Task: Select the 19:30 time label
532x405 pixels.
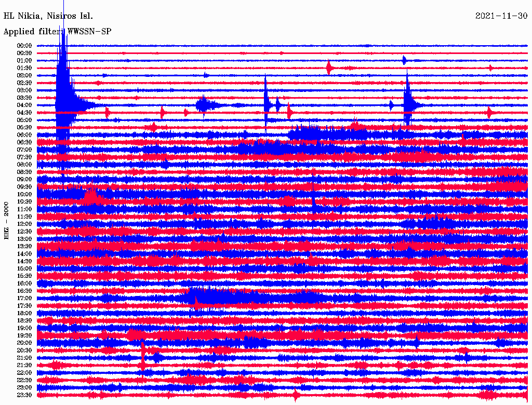Action: (24, 335)
